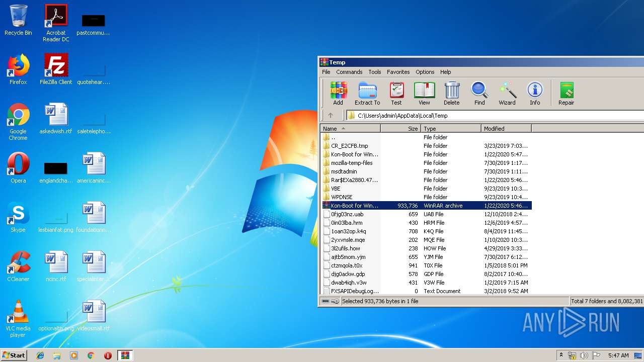
Task: Select the WPDNSE folder
Action: tap(426, 197)
